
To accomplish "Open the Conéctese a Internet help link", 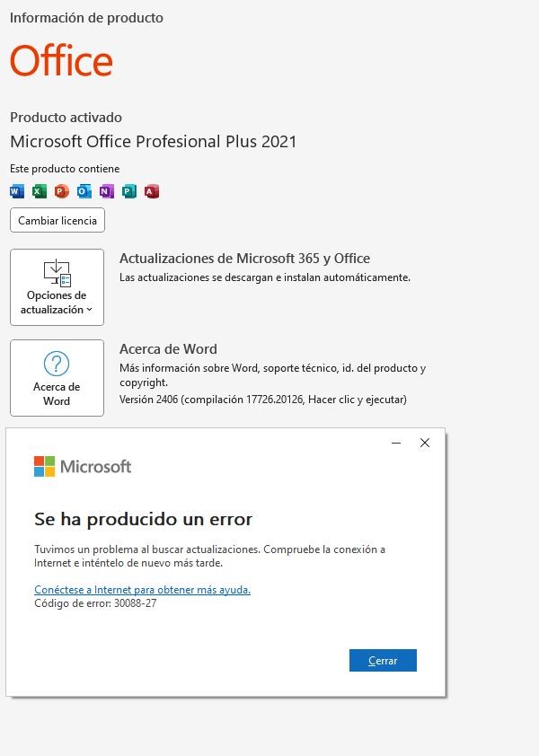I will pos(142,590).
